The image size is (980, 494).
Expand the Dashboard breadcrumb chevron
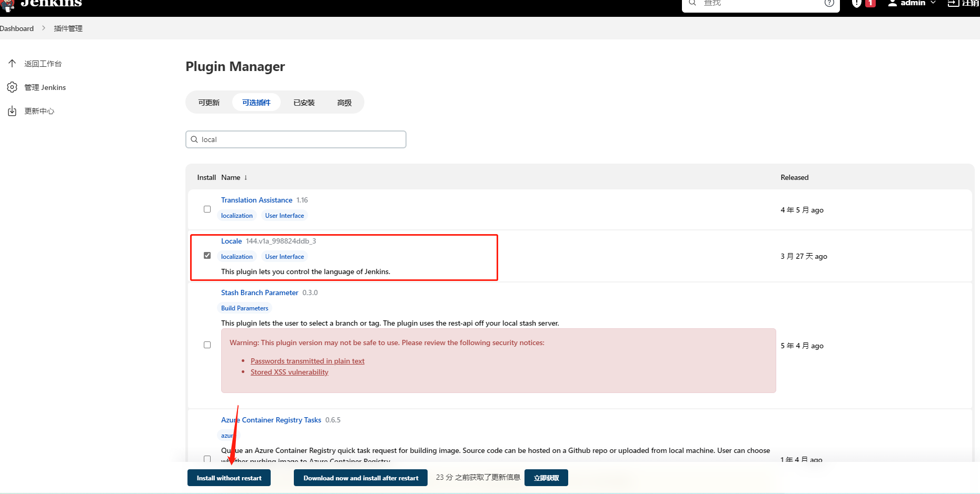click(44, 28)
